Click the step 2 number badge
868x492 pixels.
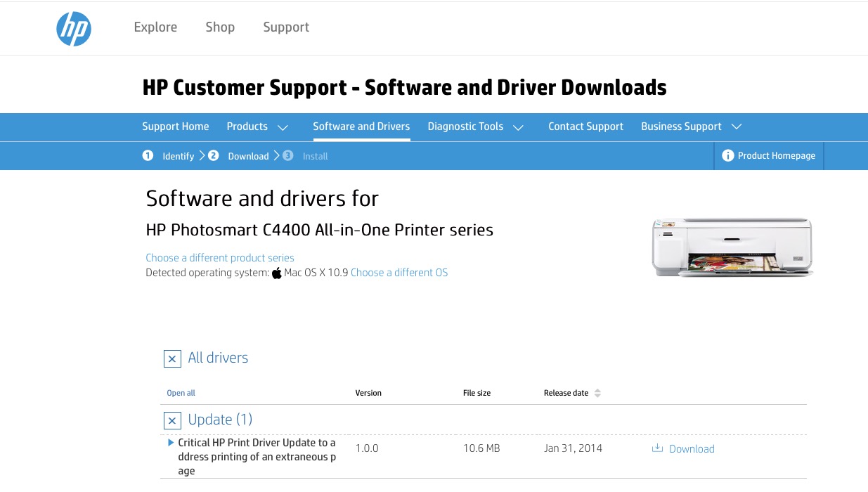214,155
